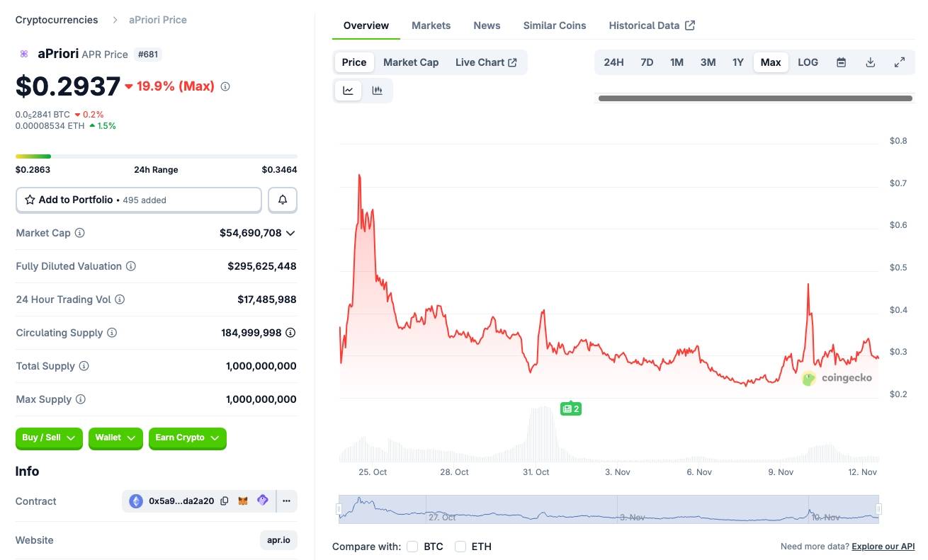Add token to MetaMask fox icon
The image size is (928, 560).
click(243, 501)
